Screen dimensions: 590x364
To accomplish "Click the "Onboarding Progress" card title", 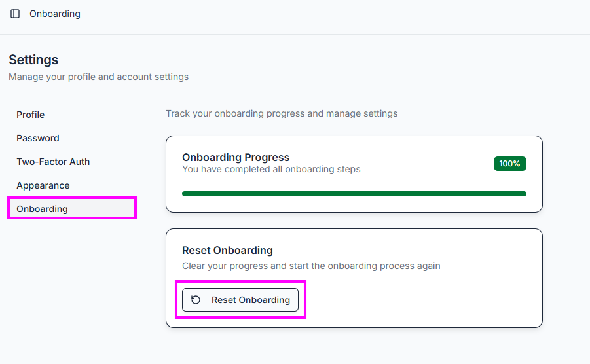I will click(x=236, y=157).
